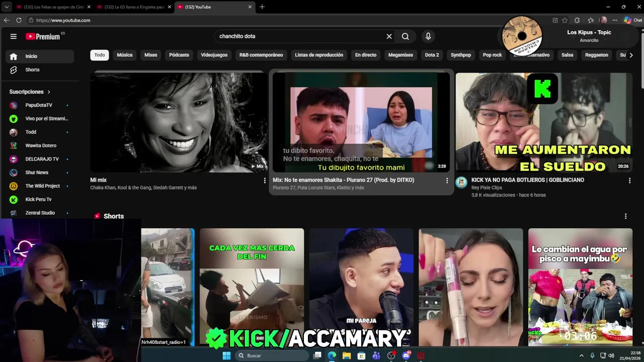
Task: Open browser settings three-dot menu
Action: pos(615,20)
